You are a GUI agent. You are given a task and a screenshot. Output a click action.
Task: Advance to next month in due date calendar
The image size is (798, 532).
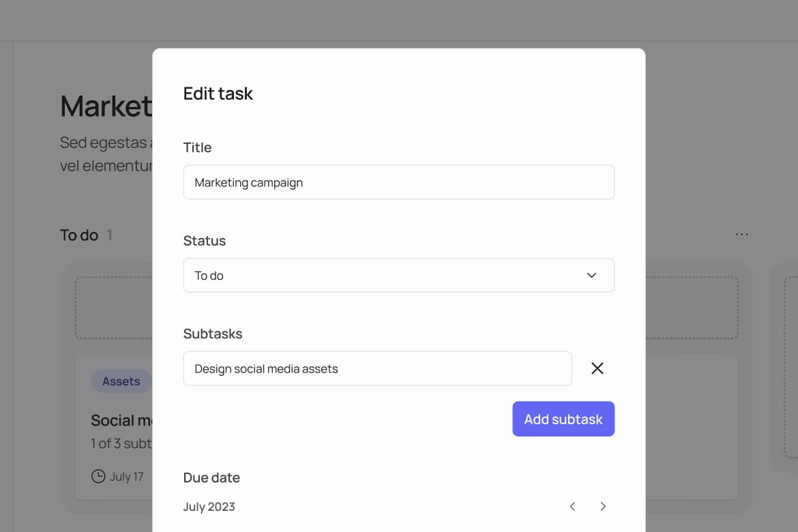[603, 506]
